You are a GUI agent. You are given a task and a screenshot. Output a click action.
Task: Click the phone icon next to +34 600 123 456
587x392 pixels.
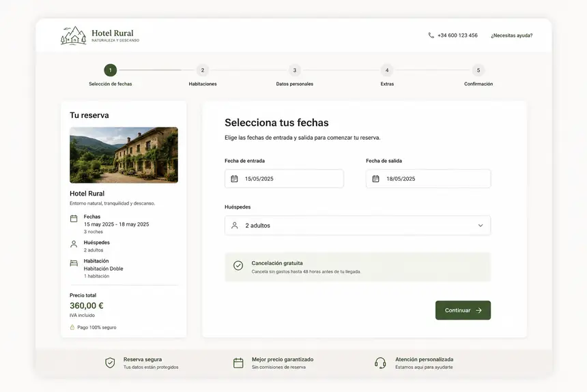[431, 35]
